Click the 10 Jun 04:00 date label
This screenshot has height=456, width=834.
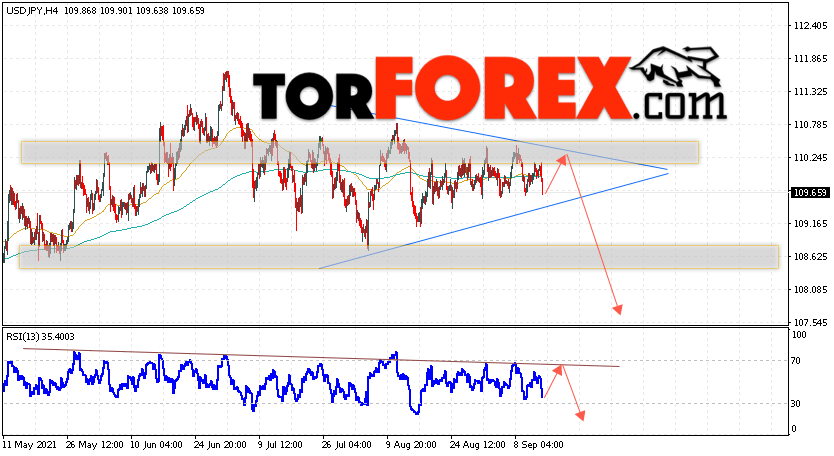156,445
